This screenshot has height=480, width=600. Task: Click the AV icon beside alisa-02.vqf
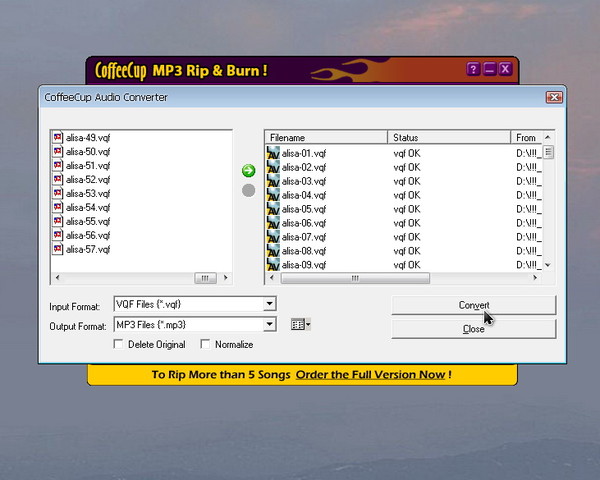coord(273,167)
